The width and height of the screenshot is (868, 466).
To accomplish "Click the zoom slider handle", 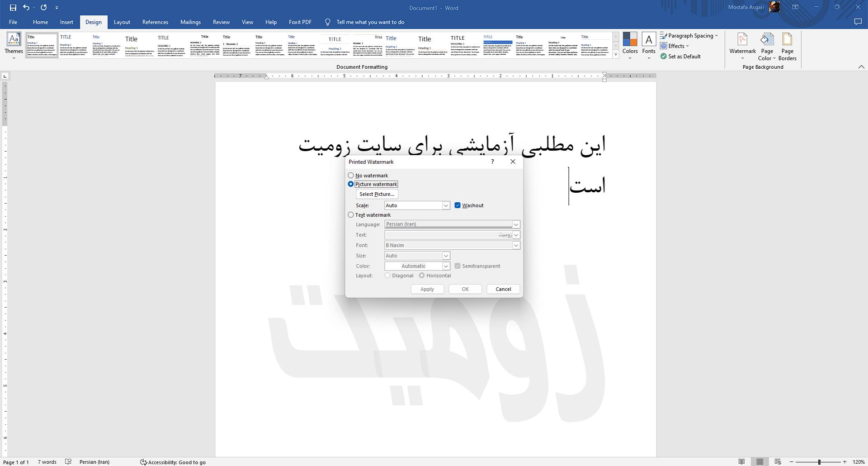I will 819,462.
